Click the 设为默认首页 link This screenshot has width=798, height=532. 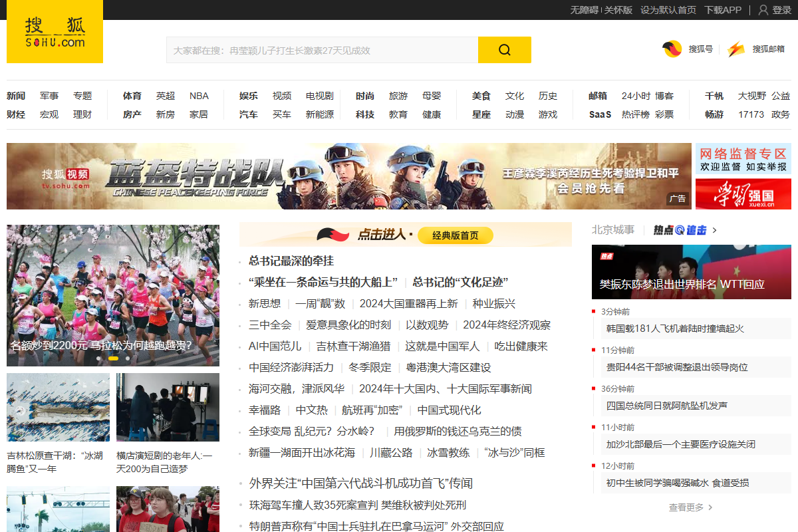point(668,9)
